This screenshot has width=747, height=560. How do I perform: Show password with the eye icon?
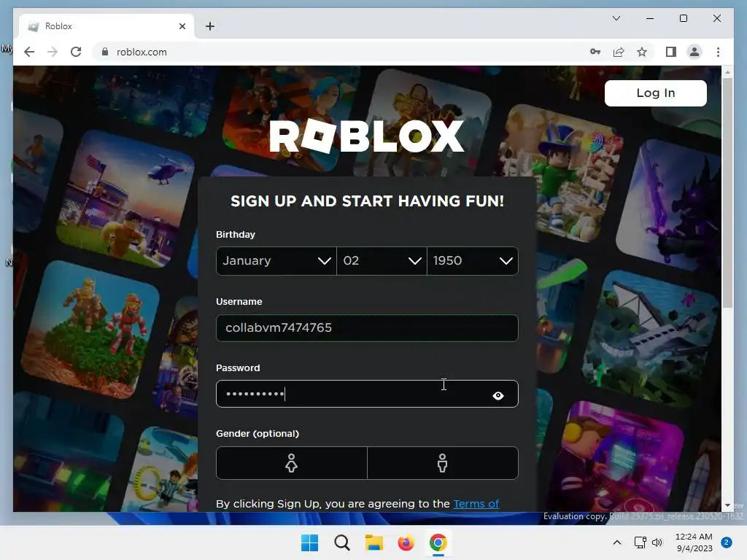click(498, 395)
